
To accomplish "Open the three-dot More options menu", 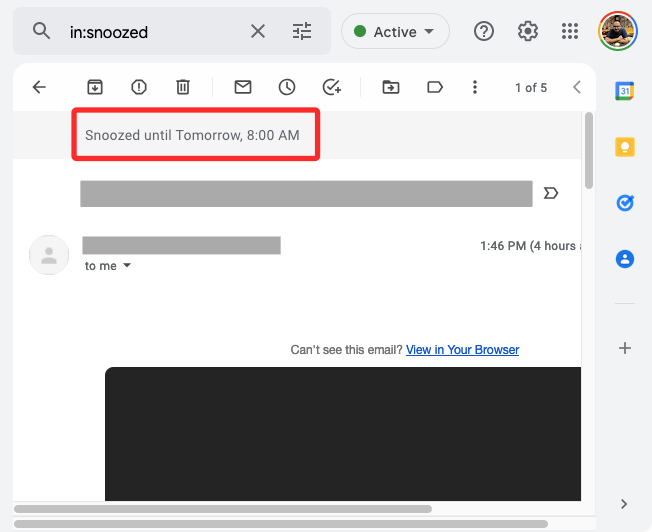I will tap(475, 87).
